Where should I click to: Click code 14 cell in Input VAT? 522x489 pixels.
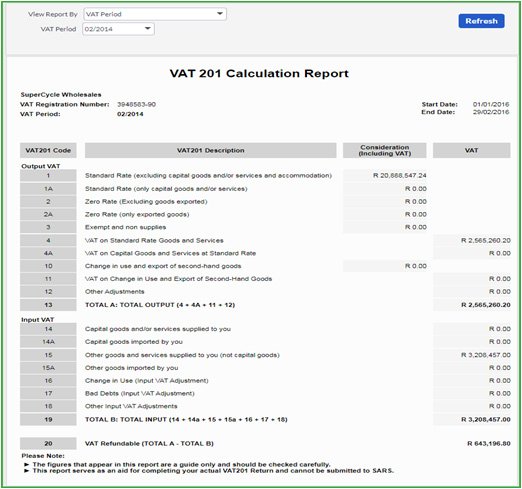click(48, 329)
